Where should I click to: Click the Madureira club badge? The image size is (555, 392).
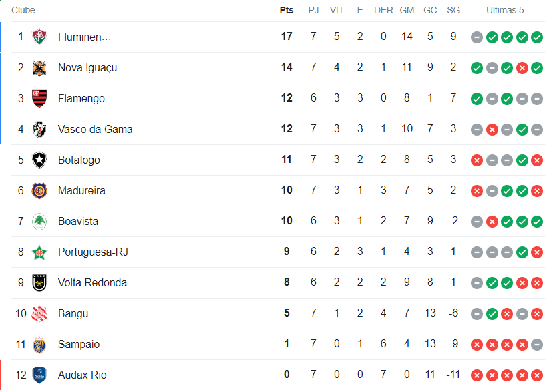pyautogui.click(x=40, y=190)
